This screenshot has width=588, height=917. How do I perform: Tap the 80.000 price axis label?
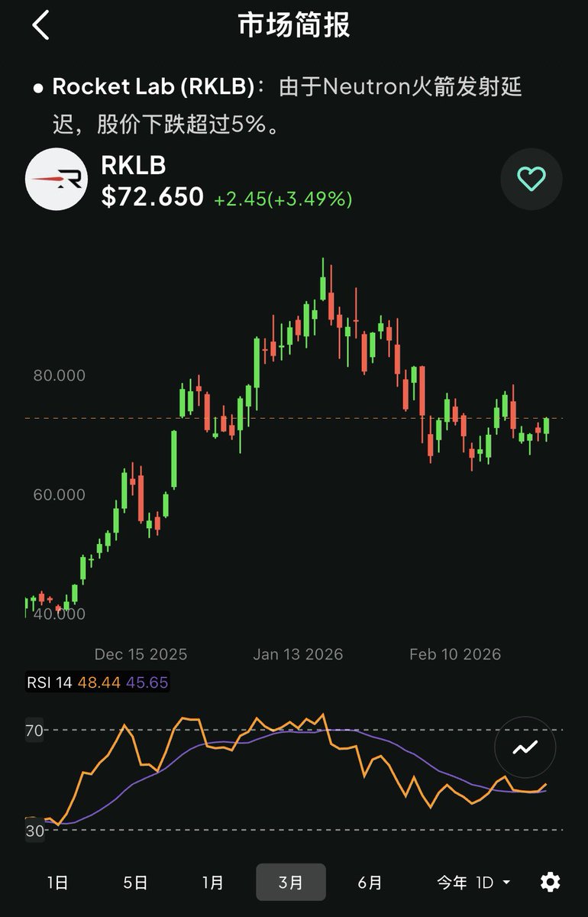pyautogui.click(x=60, y=375)
